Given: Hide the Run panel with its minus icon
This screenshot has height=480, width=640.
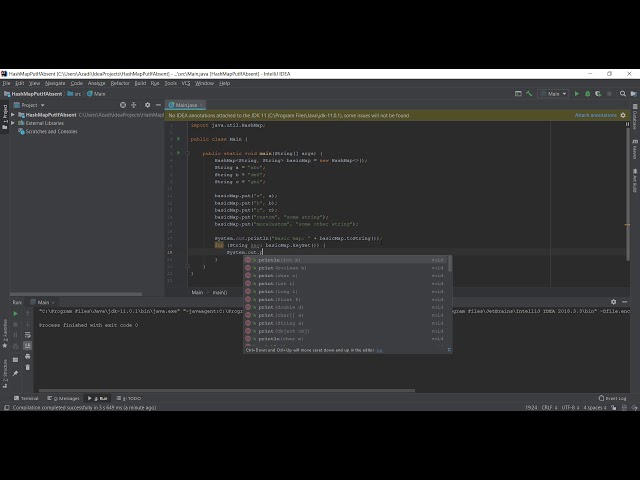Looking at the screenshot, I should coord(624,302).
